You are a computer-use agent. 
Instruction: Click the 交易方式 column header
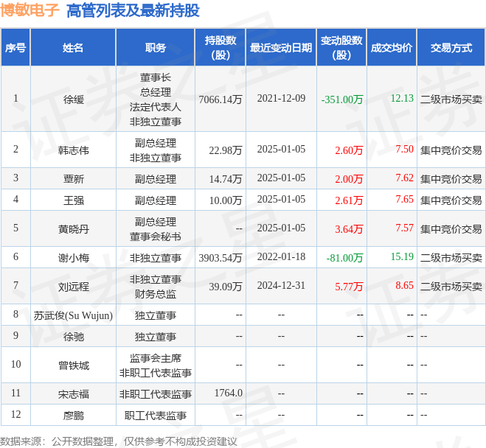(x=451, y=48)
